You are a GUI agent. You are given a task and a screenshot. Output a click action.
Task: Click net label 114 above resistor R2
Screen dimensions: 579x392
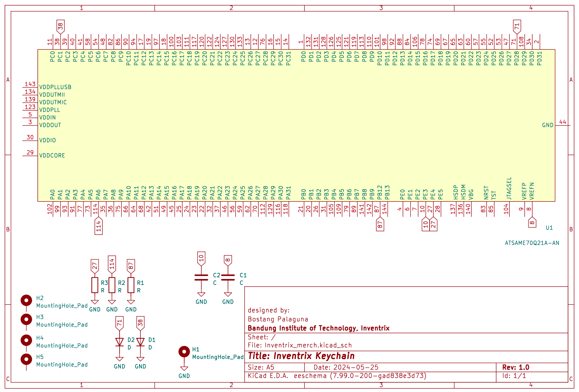coord(112,264)
